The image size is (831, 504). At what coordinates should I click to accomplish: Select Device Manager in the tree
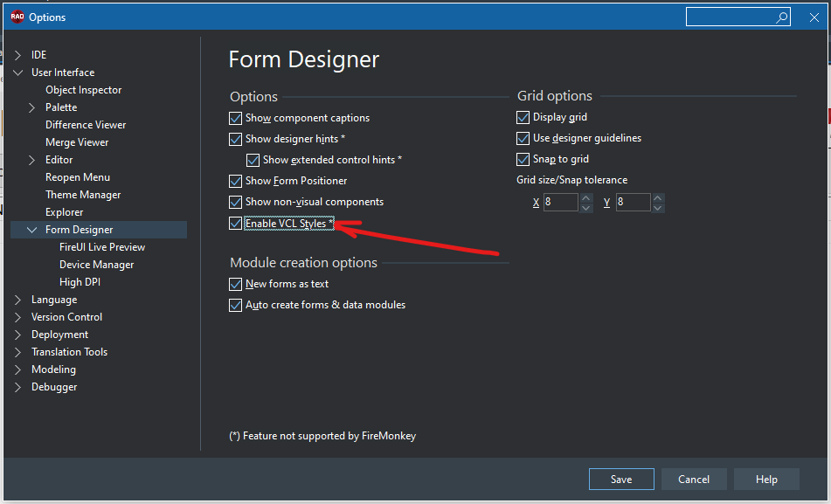click(96, 265)
